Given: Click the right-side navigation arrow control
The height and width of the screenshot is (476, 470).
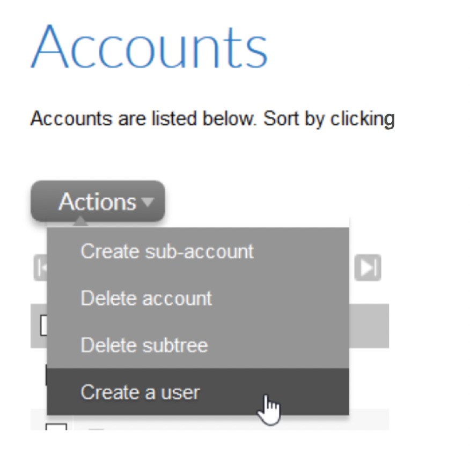Looking at the screenshot, I should (x=368, y=267).
